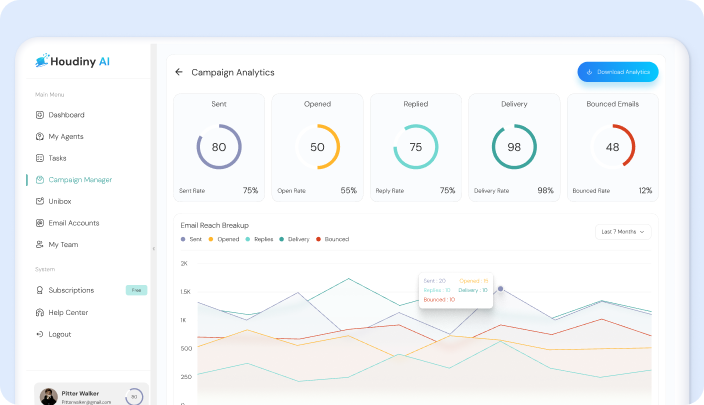
Task: Toggle the Sent series legend
Action: pos(191,239)
